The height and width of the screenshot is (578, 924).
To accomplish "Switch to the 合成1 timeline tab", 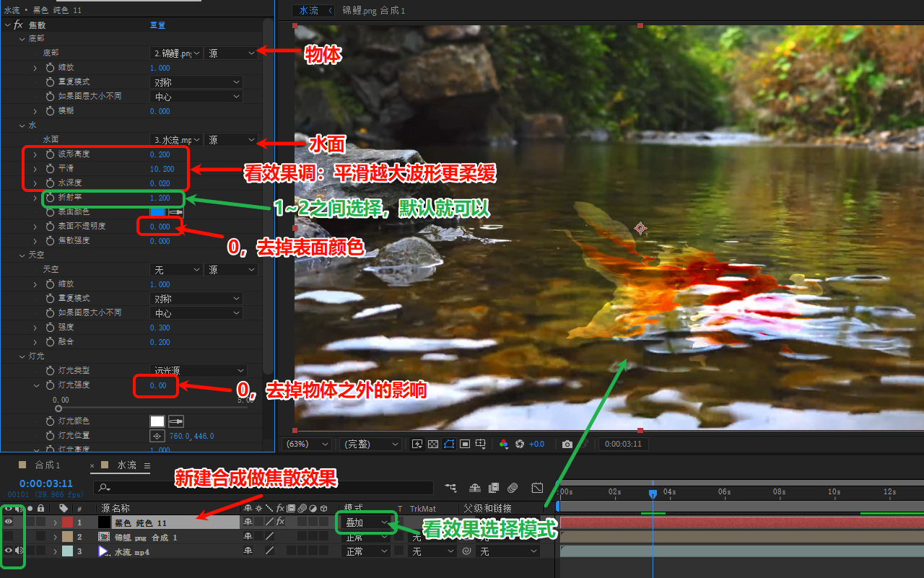I will coord(48,465).
